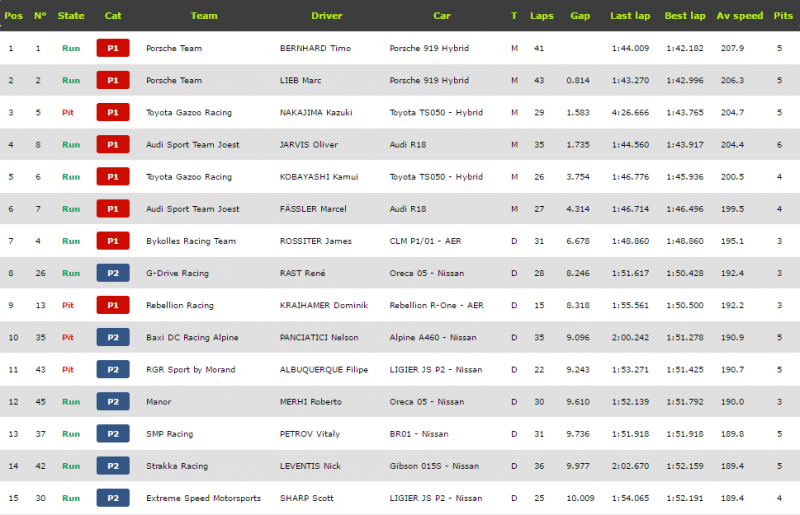Screen dimensions: 800x515
Task: Click the P1 badge in Nakajima Kazuki's row
Action: coord(113,112)
